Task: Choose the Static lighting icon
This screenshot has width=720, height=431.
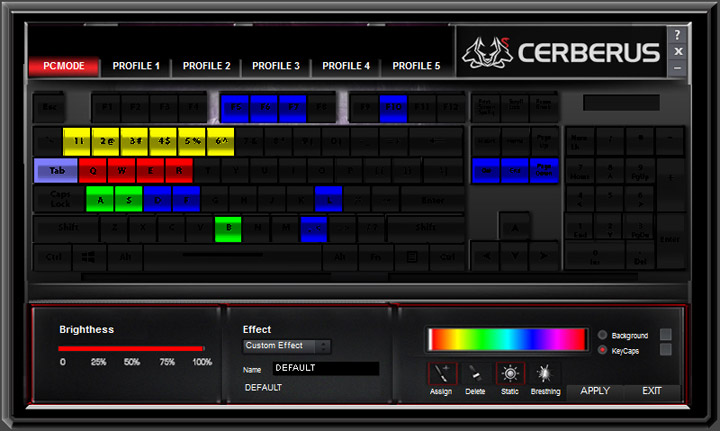Action: pyautogui.click(x=510, y=374)
